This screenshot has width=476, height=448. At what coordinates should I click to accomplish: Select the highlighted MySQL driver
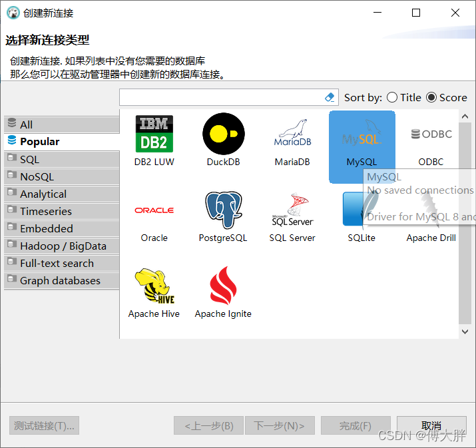(362, 147)
